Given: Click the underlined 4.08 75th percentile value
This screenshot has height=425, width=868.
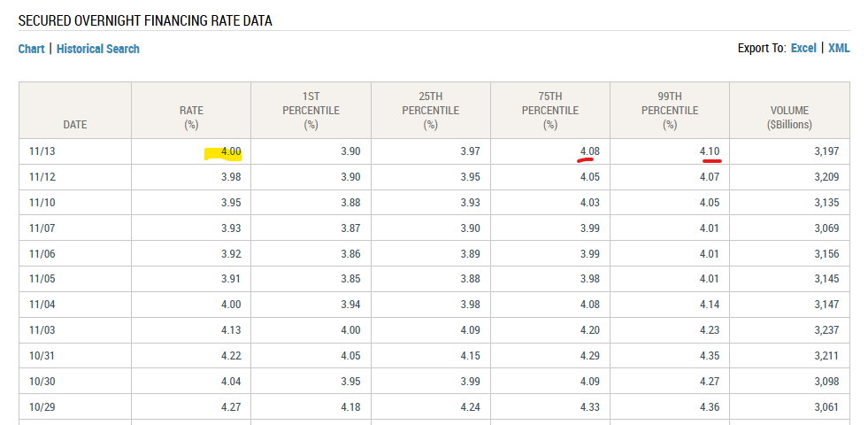Looking at the screenshot, I should [x=589, y=151].
